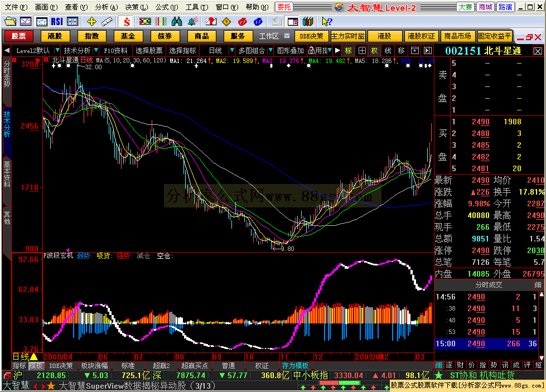
Task: Click the crosshair grid icon
Action: [362, 51]
